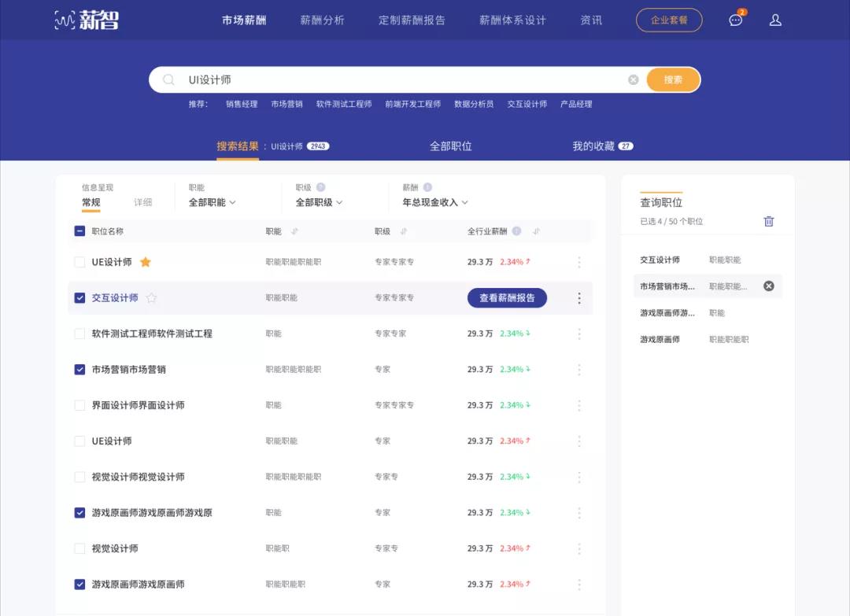The width and height of the screenshot is (850, 616).
Task: Uncheck the 市场营销市场营销 row checkbox
Action: click(79, 370)
